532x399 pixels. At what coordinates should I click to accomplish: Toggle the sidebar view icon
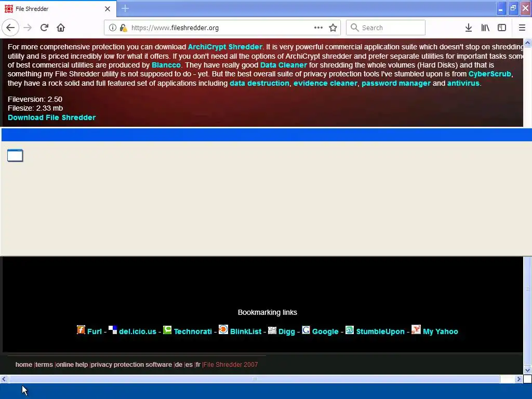[502, 28]
